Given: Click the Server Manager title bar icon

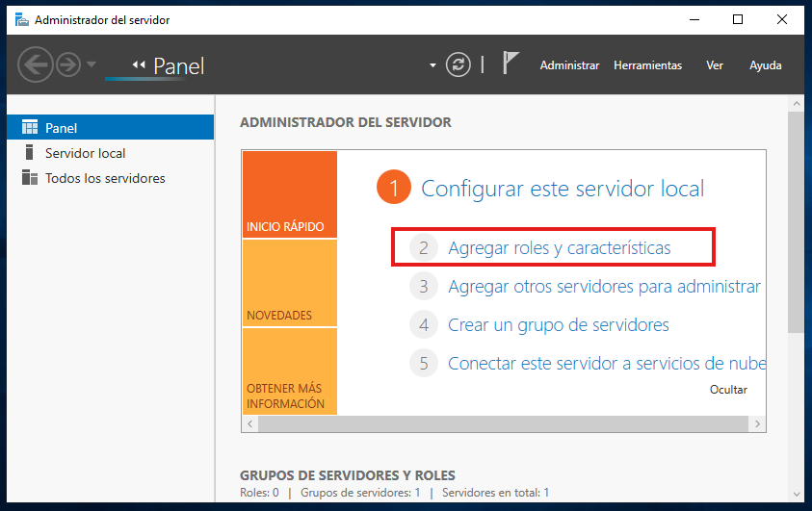Looking at the screenshot, I should tap(22, 20).
